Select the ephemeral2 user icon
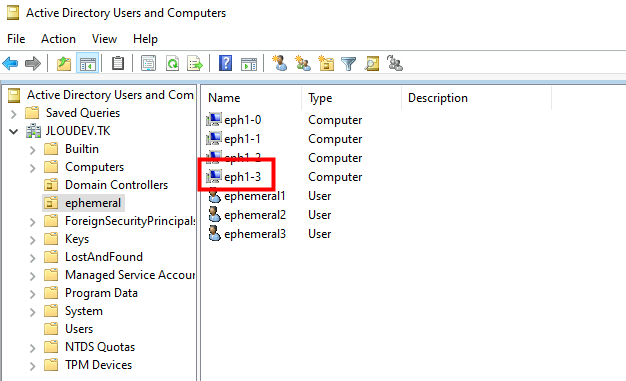 tap(215, 214)
